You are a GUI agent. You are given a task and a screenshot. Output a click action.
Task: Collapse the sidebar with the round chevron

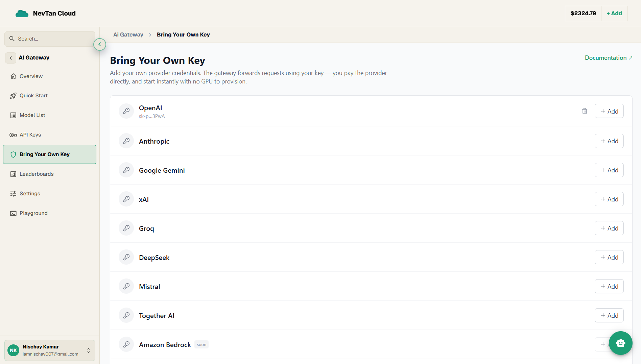(100, 44)
